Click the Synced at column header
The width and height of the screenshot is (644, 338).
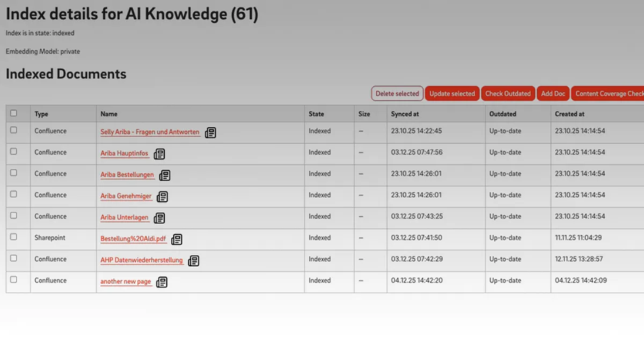coord(405,114)
